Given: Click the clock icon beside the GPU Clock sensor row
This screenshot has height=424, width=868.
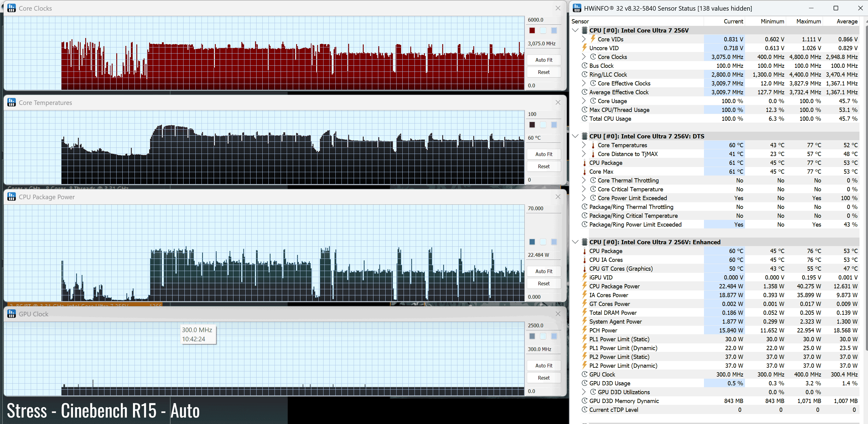Looking at the screenshot, I should [584, 374].
